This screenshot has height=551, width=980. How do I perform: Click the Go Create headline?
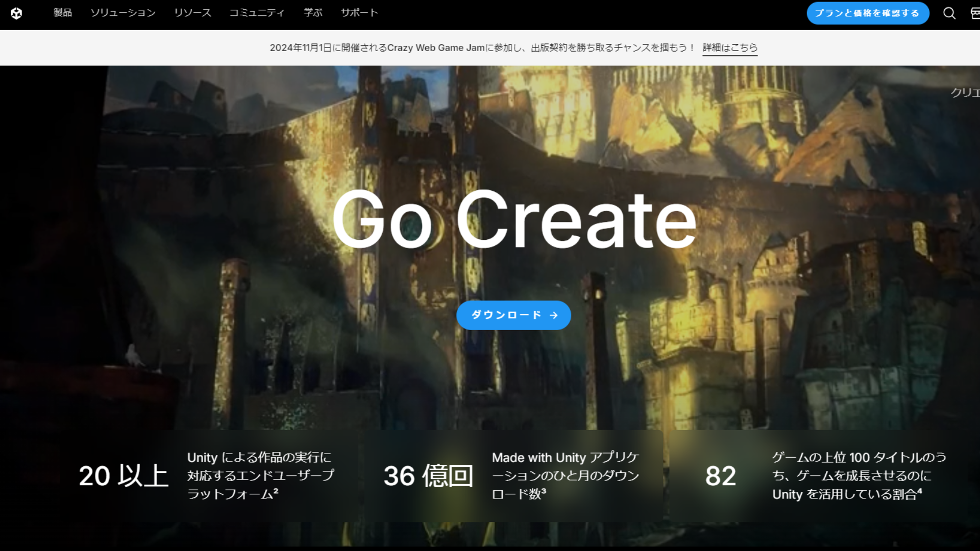click(514, 220)
